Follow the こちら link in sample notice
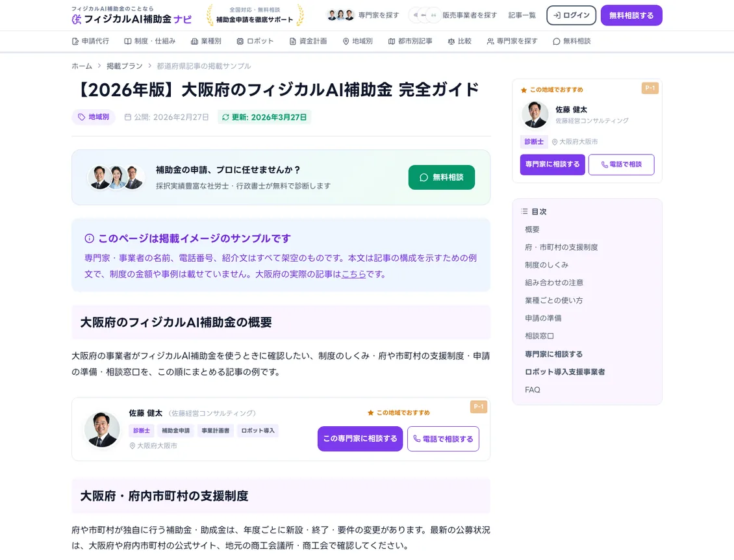The height and width of the screenshot is (560, 734). (x=353, y=274)
